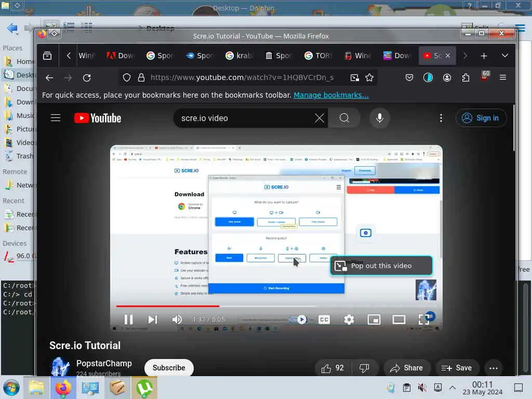
Task: Open YouTube guide hamburger menu
Action: click(56, 118)
